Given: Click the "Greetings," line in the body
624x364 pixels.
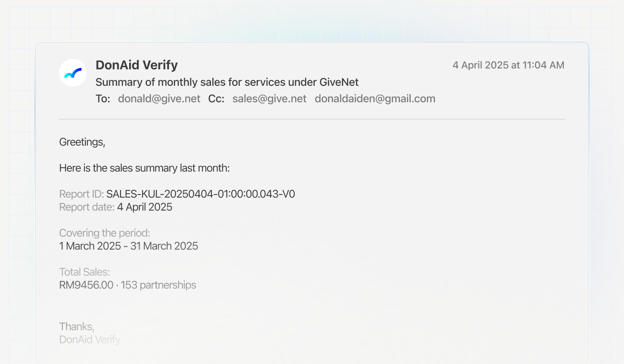Looking at the screenshot, I should tap(82, 142).
